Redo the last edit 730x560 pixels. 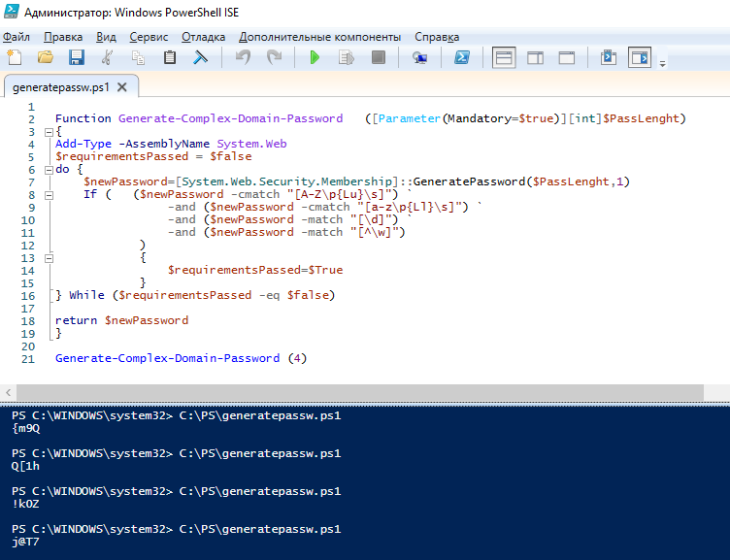[x=274, y=57]
